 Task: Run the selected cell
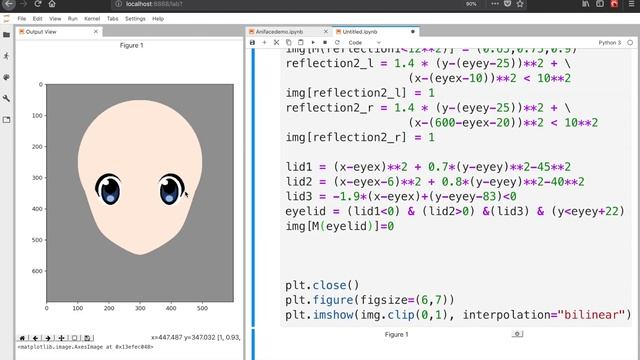[313, 42]
